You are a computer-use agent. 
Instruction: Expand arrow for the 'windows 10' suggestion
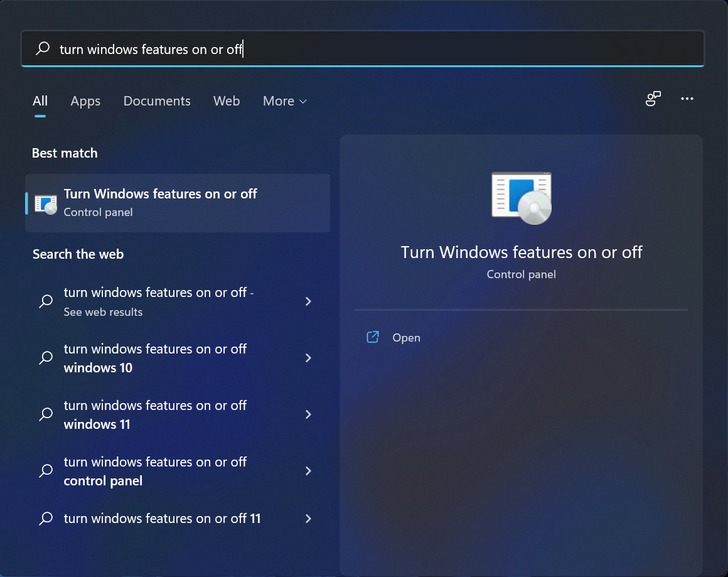[x=308, y=358]
